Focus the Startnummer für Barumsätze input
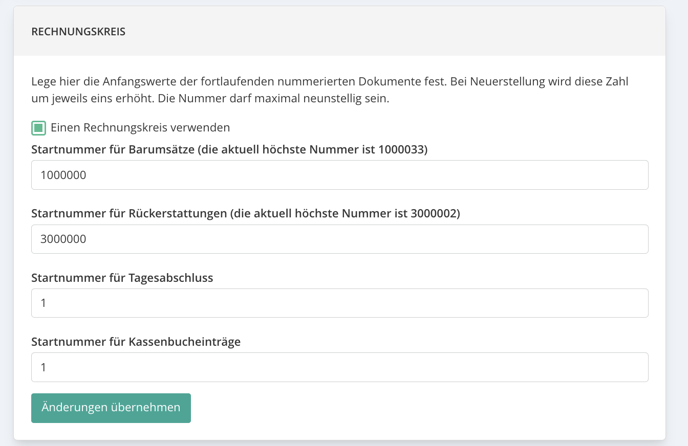Viewport: 688px width, 446px height. [x=340, y=175]
